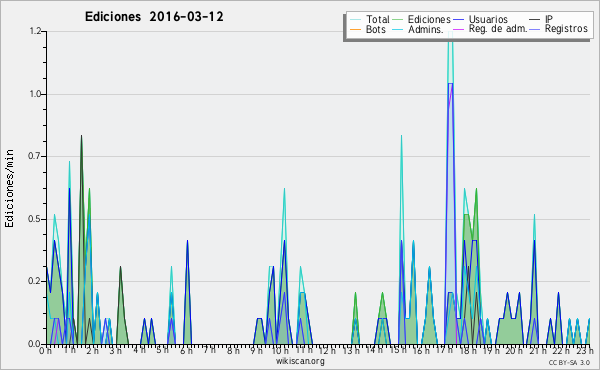Click the 12 h label on the x-axis
This screenshot has height=370, width=600.
coord(326,350)
